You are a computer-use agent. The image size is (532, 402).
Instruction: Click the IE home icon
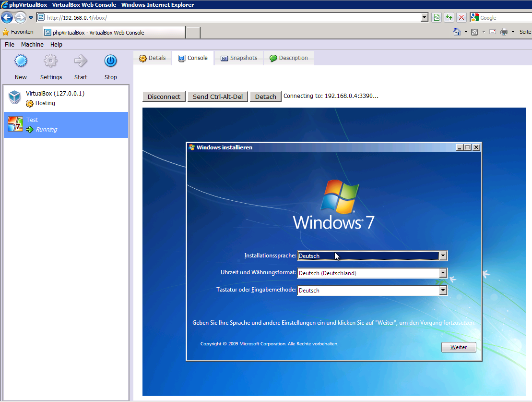(458, 32)
